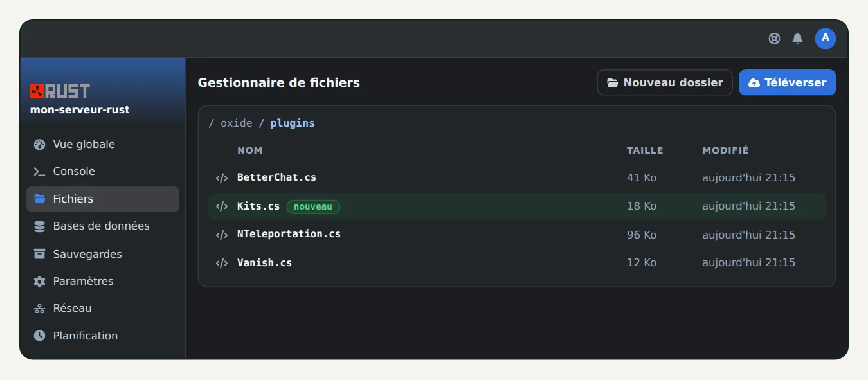
Task: Open Réseau section
Action: [x=102, y=309]
